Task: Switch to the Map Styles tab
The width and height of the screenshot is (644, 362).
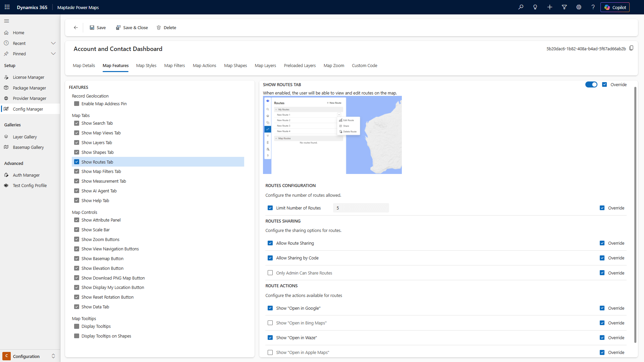Action: 146,65
